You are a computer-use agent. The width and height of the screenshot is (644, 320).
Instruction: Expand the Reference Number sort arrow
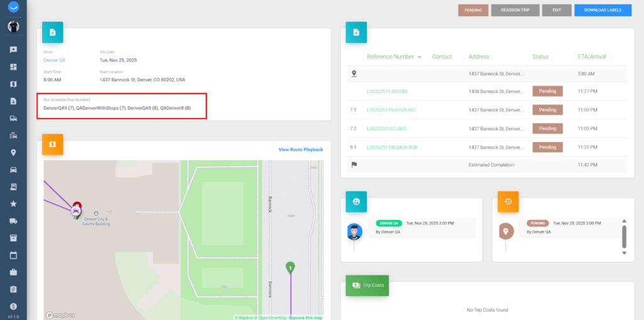pyautogui.click(x=419, y=57)
